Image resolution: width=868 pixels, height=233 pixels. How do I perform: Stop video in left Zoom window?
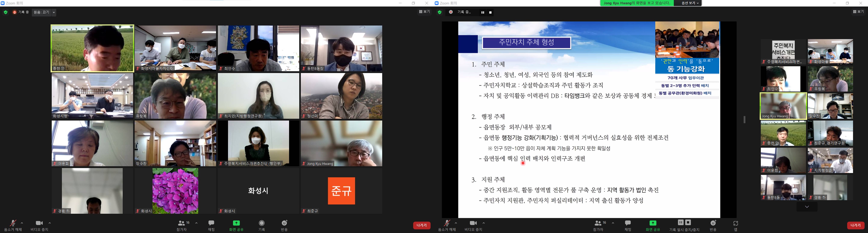point(39,225)
